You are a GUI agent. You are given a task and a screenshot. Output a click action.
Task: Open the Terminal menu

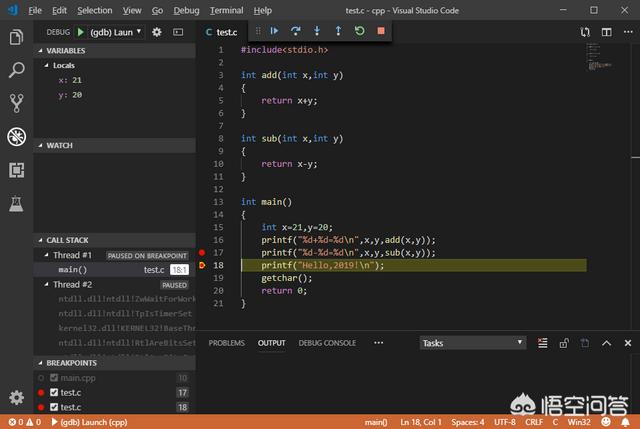click(227, 10)
